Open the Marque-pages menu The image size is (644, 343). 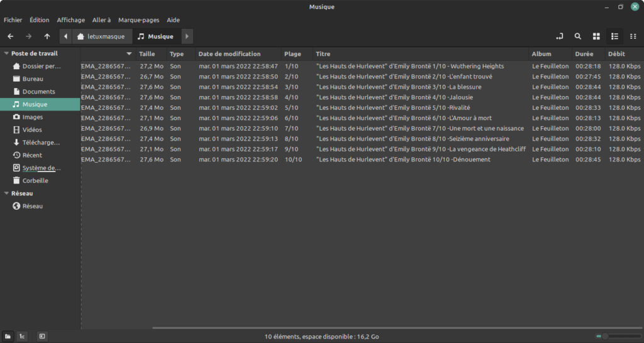point(138,19)
